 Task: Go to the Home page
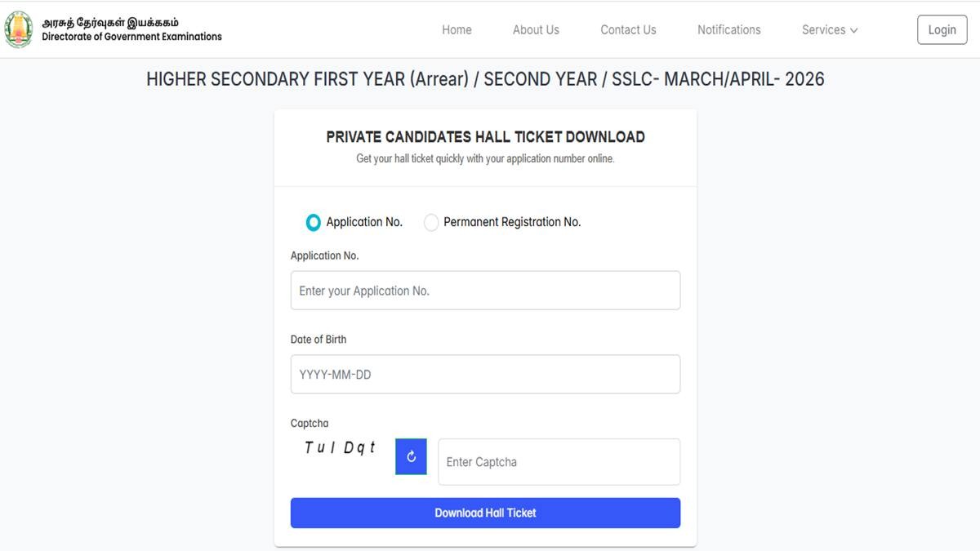coord(457,29)
